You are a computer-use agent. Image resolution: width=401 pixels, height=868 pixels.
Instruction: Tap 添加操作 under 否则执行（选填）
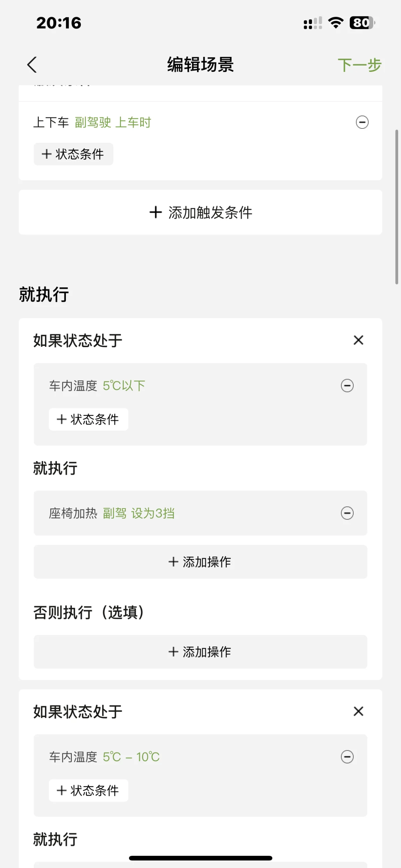[200, 652]
